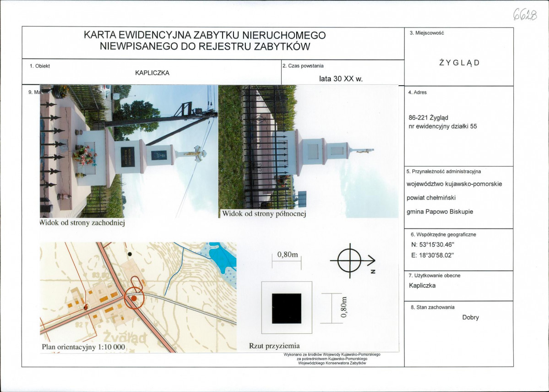Select the address text 86-221 Żygląd
This screenshot has height=392, width=549.
pos(428,118)
